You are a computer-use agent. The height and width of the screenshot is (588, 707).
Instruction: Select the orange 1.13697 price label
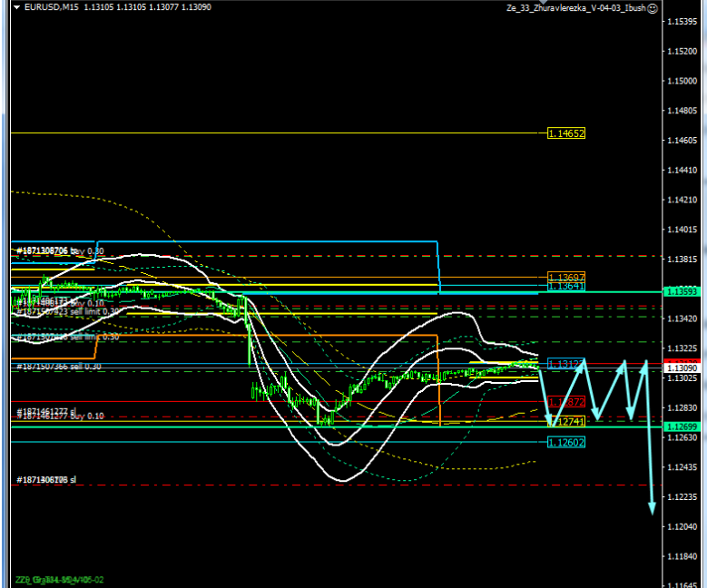[565, 277]
